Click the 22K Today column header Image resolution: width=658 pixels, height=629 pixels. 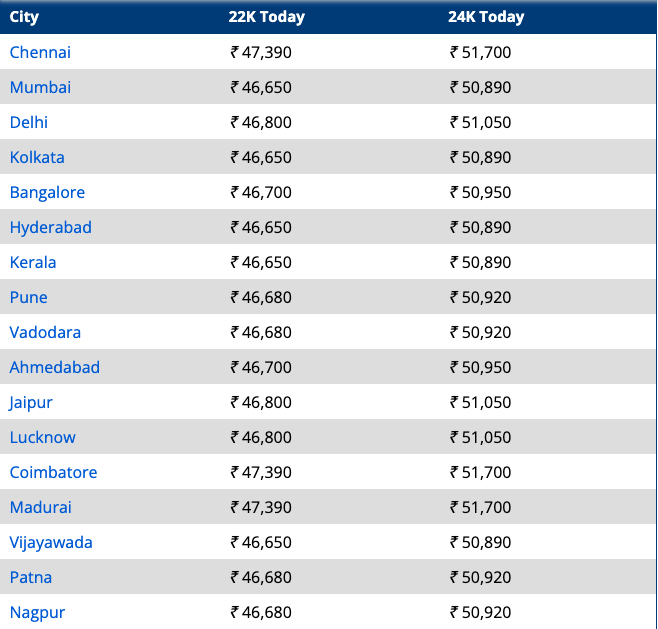267,17
